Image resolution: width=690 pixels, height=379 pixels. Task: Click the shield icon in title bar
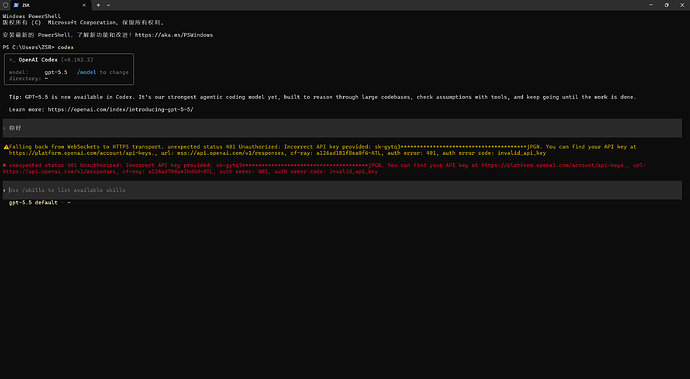click(x=5, y=5)
